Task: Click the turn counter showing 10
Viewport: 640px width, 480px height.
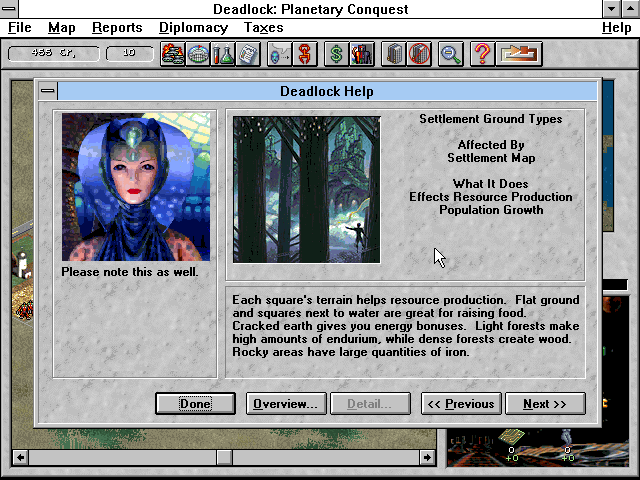Action: pos(129,53)
